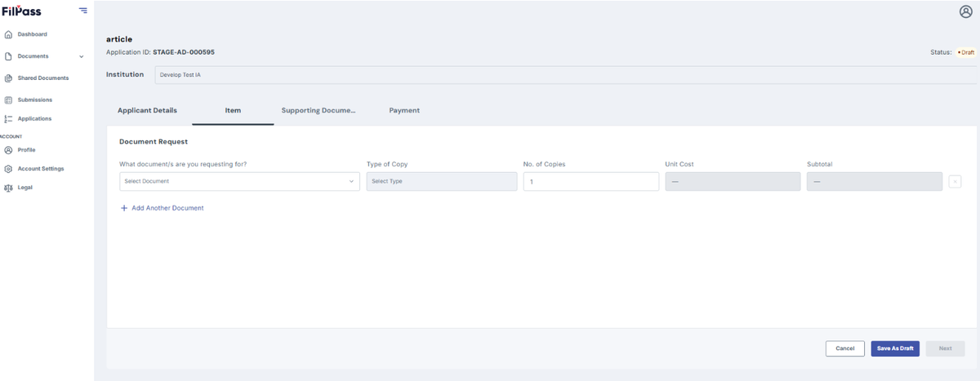Viewport: 980px width, 381px height.
Task: Open Legal in the sidebar
Action: click(25, 188)
